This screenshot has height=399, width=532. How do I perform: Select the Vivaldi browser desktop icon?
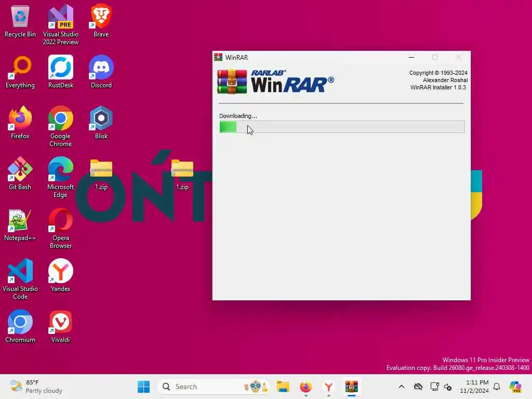point(60,326)
